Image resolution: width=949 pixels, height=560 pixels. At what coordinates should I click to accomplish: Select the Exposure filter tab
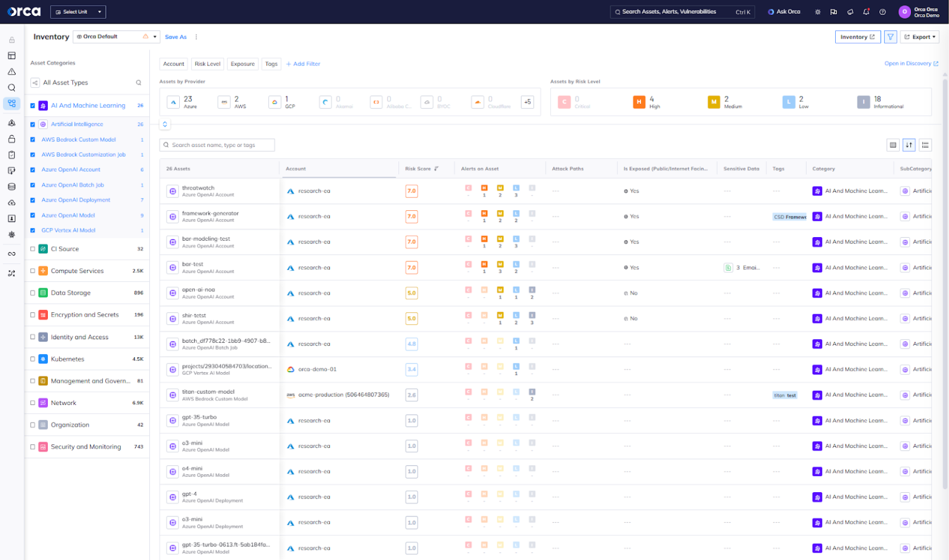pos(243,64)
